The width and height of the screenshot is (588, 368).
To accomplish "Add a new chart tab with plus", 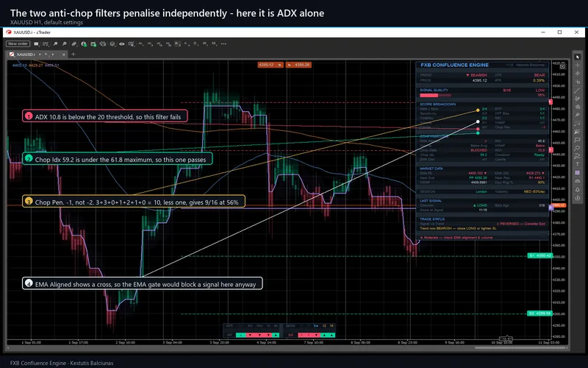I will coord(73,54).
